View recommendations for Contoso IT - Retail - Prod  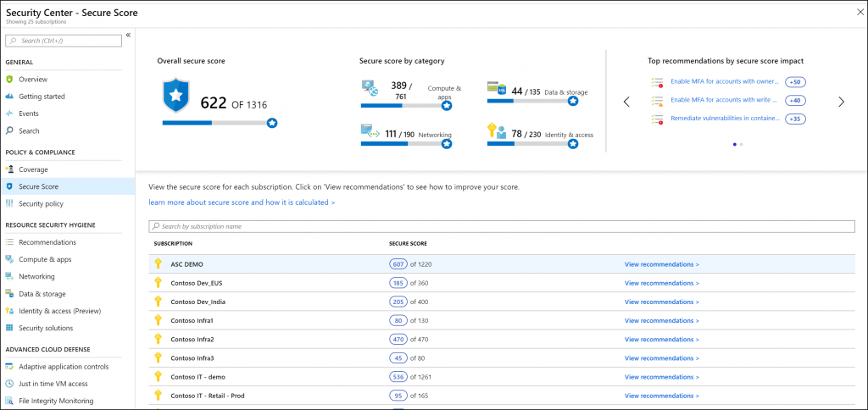[x=661, y=396]
